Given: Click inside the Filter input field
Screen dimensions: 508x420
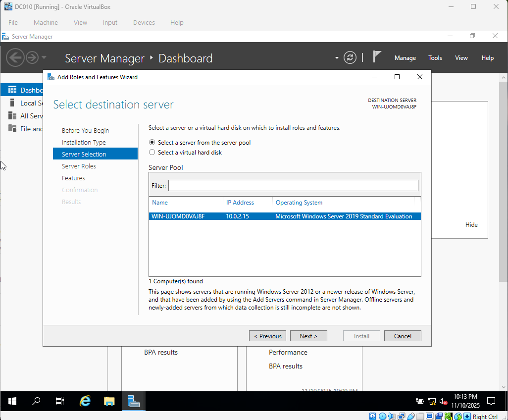Looking at the screenshot, I should click(293, 185).
